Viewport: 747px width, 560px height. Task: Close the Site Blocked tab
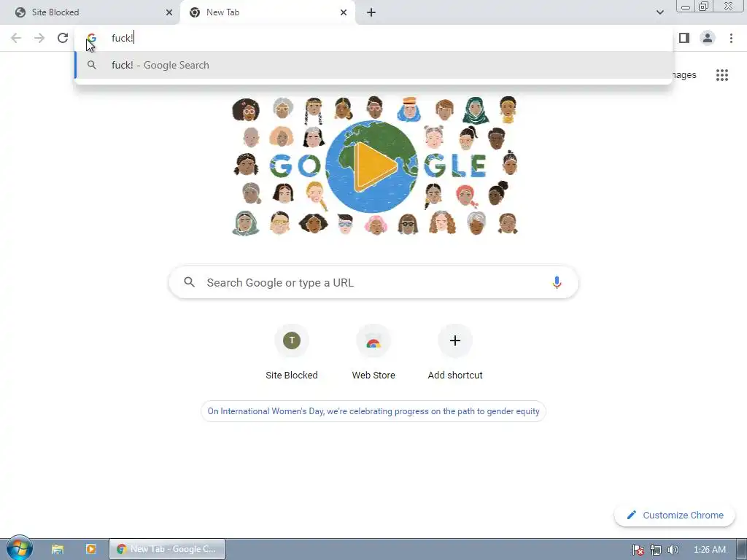pyautogui.click(x=169, y=12)
